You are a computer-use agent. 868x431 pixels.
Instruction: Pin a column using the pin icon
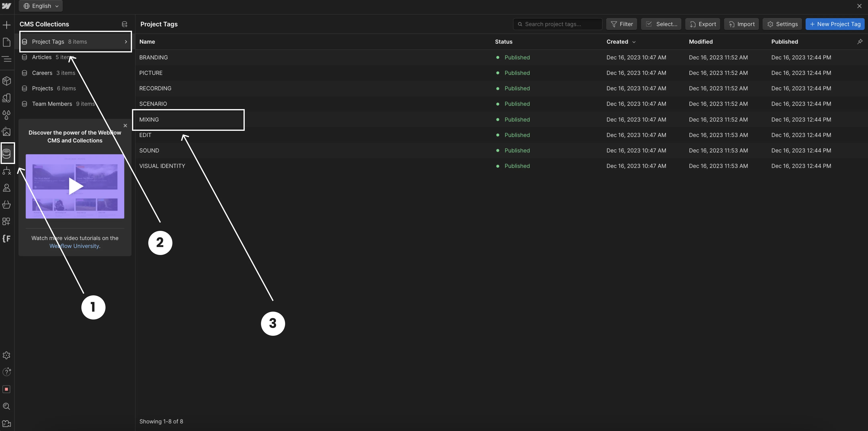tap(860, 41)
